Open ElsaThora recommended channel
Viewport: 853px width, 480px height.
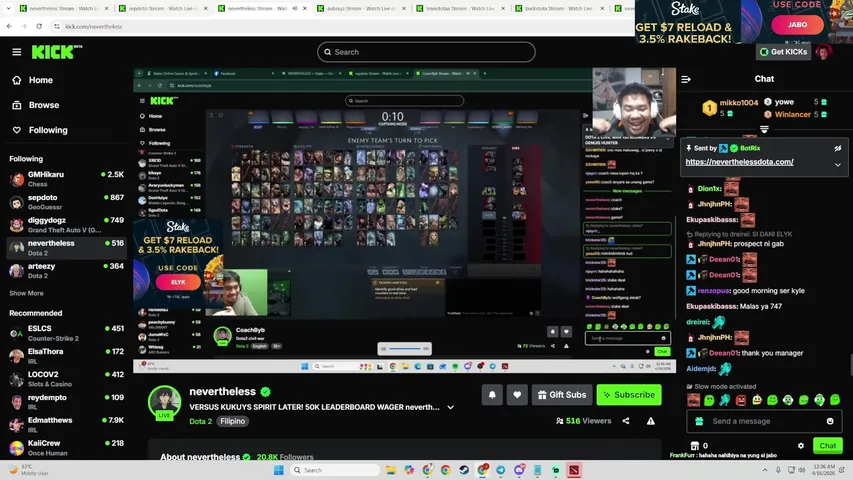pyautogui.click(x=66, y=356)
